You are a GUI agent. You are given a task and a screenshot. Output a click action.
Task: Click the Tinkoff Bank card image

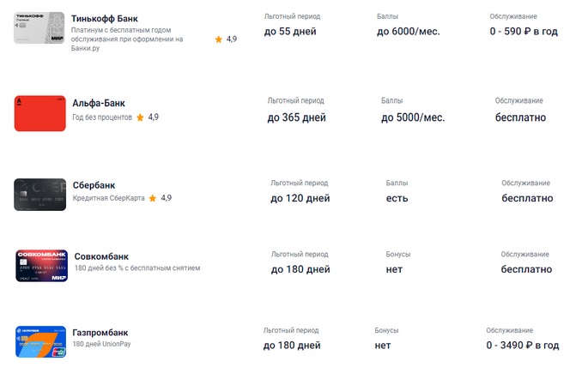point(40,29)
